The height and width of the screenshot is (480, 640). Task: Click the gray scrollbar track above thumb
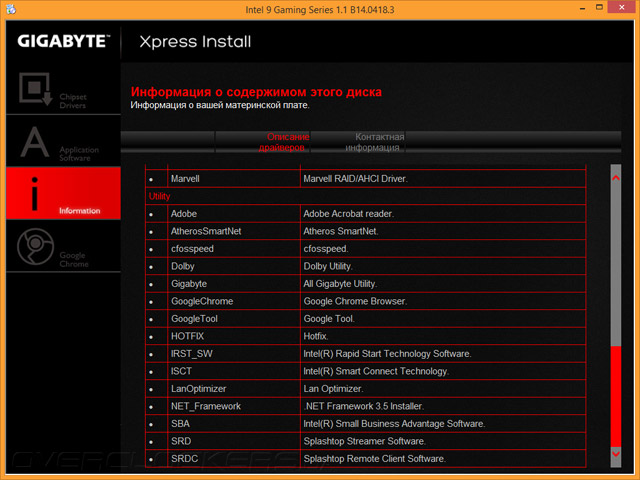click(x=616, y=265)
